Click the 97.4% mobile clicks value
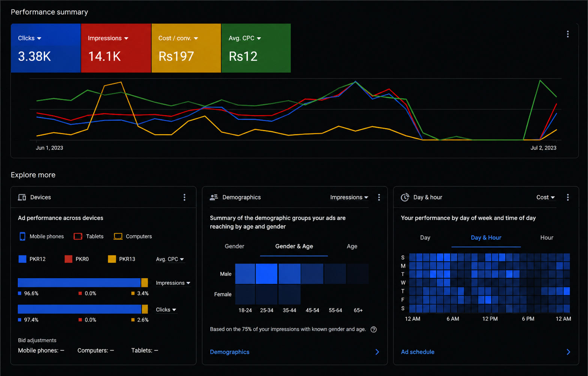This screenshot has height=376, width=588. coord(31,320)
